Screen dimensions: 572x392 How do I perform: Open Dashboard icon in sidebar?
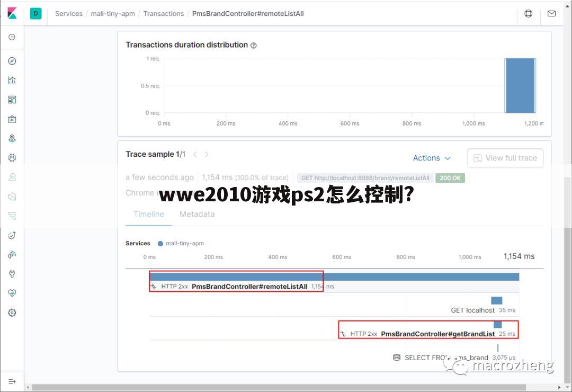12,100
